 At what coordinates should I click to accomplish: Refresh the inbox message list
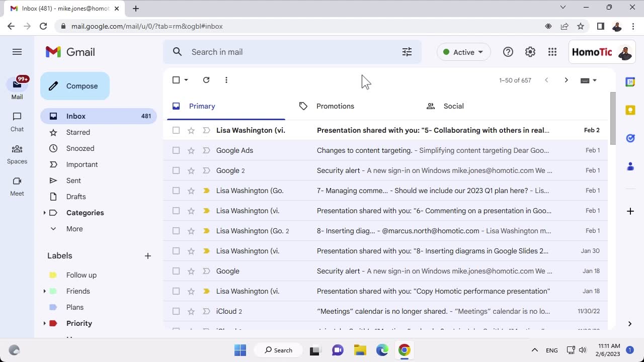206,80
